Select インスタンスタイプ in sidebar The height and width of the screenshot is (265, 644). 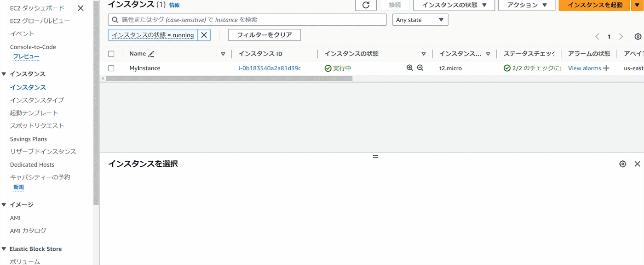(x=37, y=100)
